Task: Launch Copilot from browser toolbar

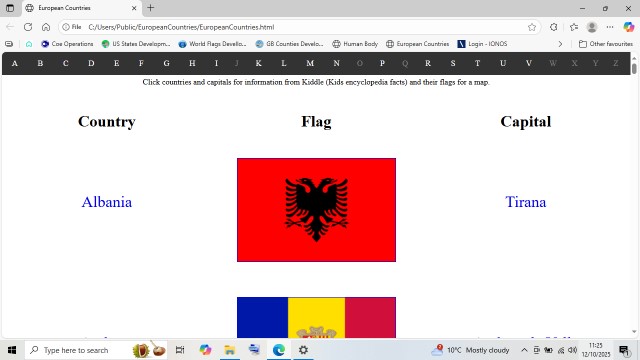Action: pyautogui.click(x=629, y=27)
